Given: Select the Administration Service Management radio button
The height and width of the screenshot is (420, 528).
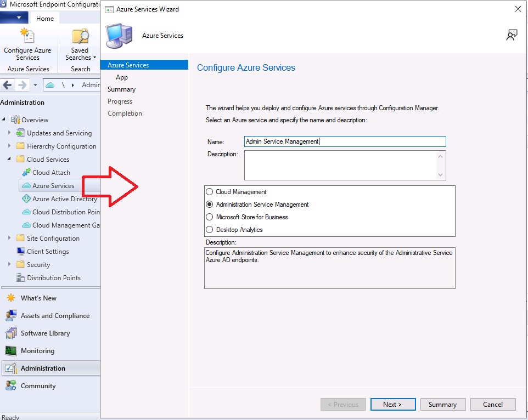Looking at the screenshot, I should pyautogui.click(x=210, y=205).
